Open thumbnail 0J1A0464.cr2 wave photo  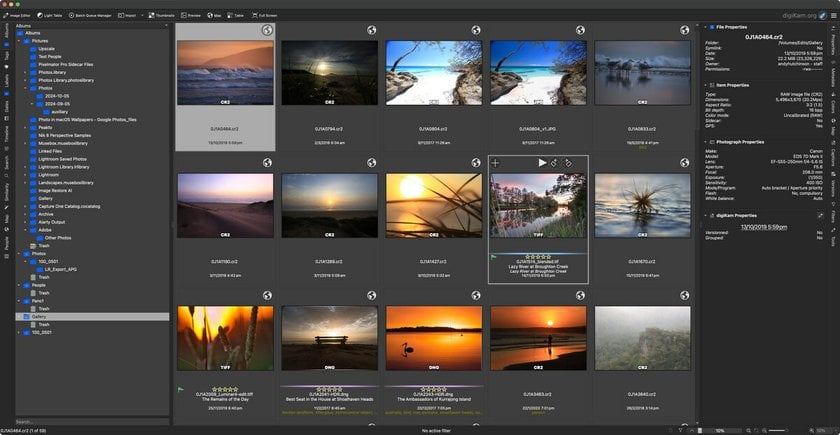(x=225, y=72)
